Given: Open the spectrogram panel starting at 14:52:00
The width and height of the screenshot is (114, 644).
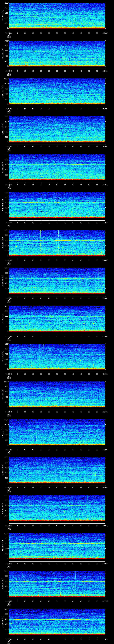Looking at the screenshot, I should click(57, 319).
